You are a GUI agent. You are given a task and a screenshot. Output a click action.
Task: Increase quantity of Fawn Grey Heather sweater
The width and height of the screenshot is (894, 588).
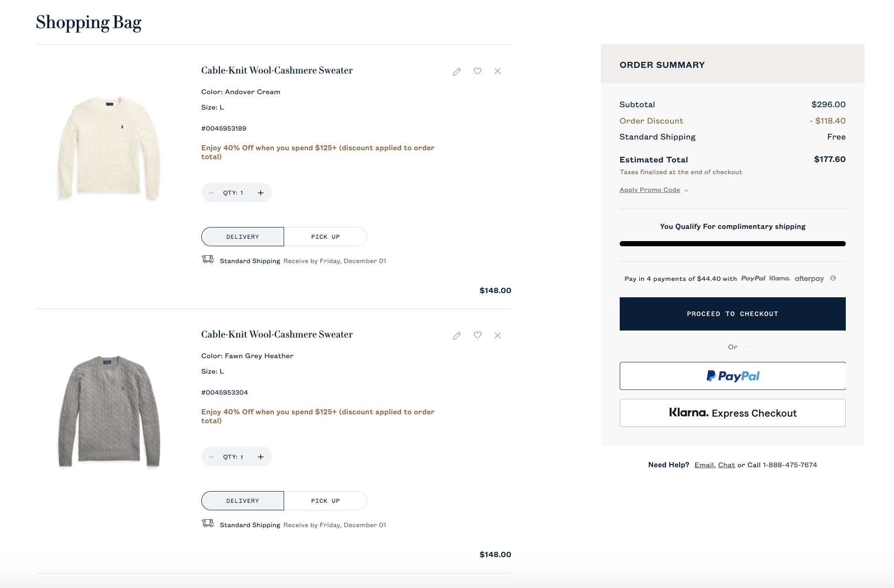point(261,457)
